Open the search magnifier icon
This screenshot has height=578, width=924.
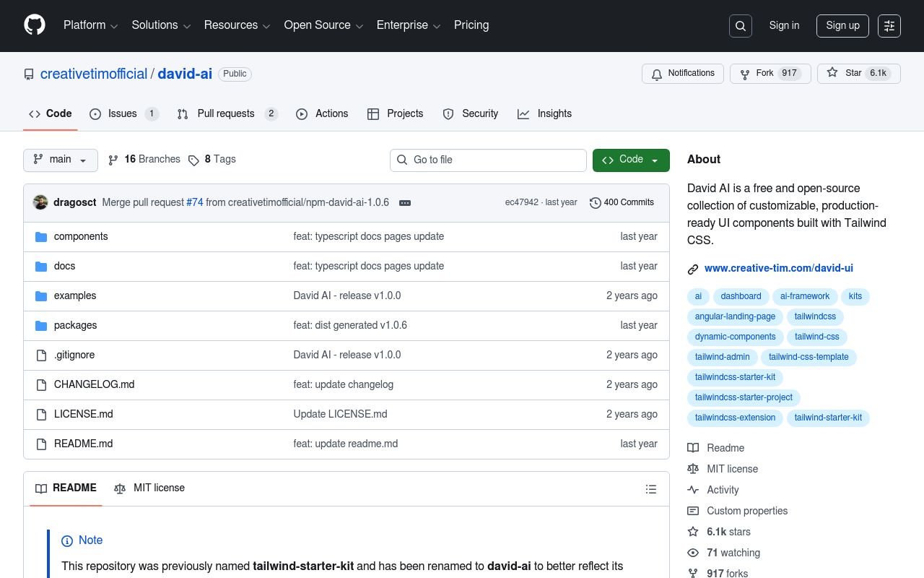click(741, 26)
